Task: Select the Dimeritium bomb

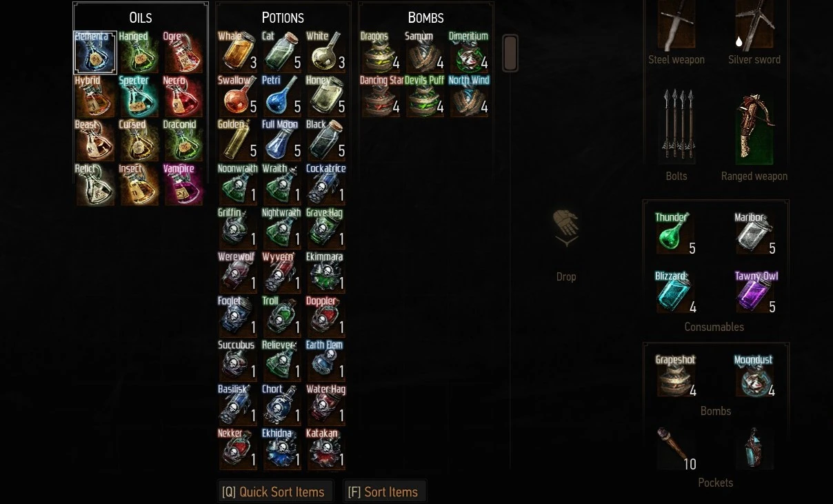Action: [x=469, y=52]
